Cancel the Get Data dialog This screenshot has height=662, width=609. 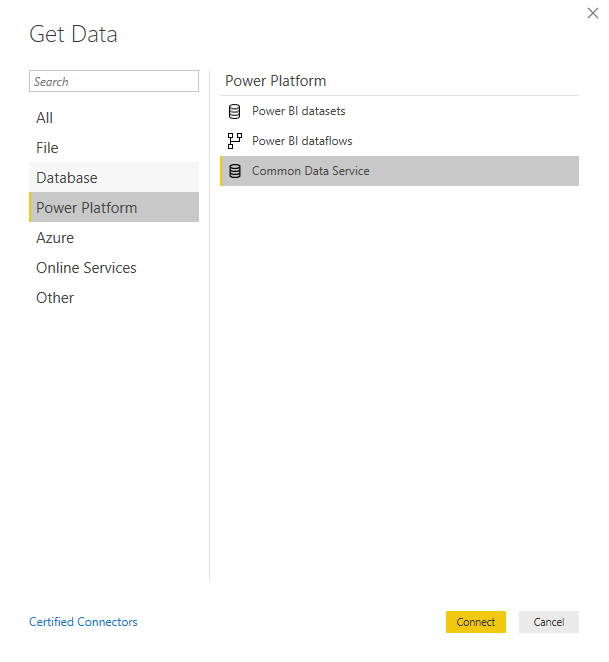tap(549, 622)
